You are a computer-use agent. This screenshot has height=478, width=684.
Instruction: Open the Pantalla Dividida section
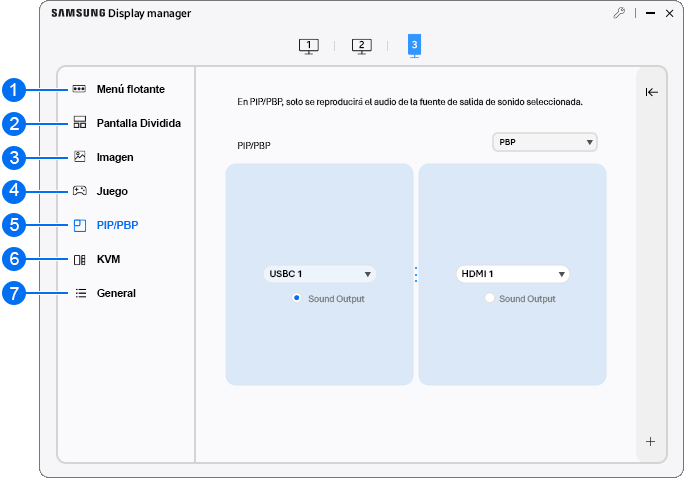tap(138, 123)
